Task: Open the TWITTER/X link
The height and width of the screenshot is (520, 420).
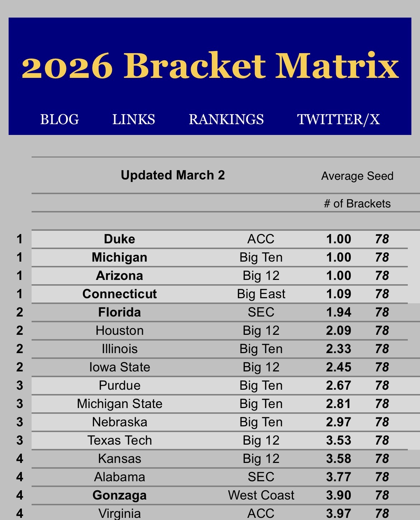Action: 339,120
